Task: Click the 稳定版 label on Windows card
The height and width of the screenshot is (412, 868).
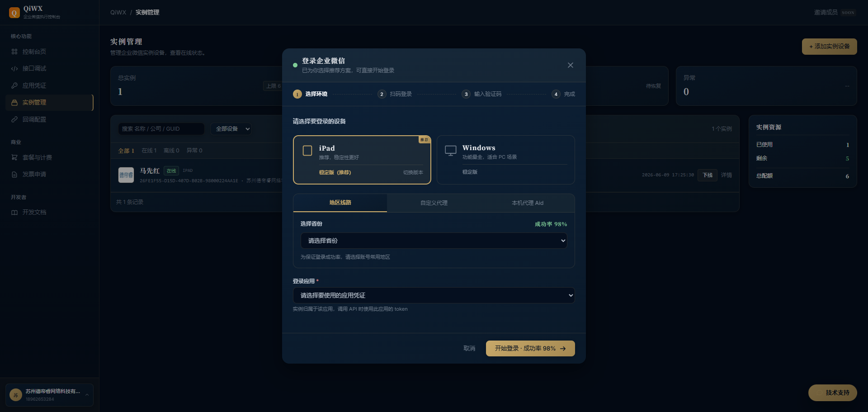Action: coord(470,172)
